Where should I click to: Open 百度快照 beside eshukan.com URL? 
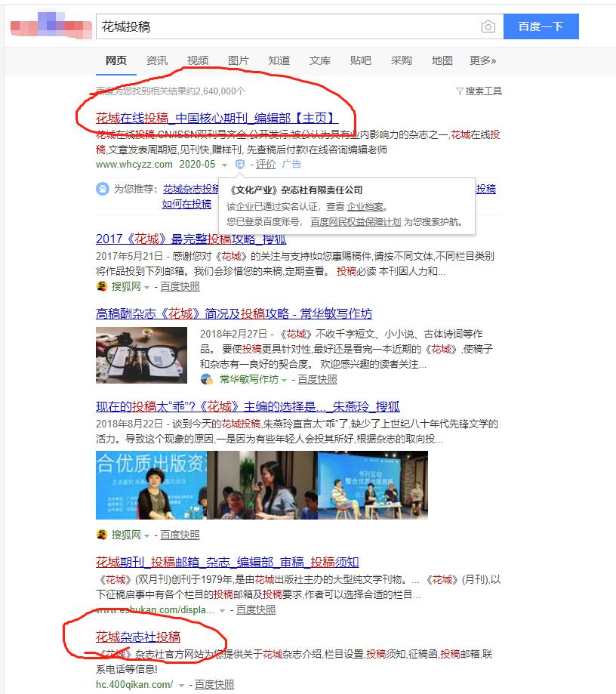coord(256,610)
